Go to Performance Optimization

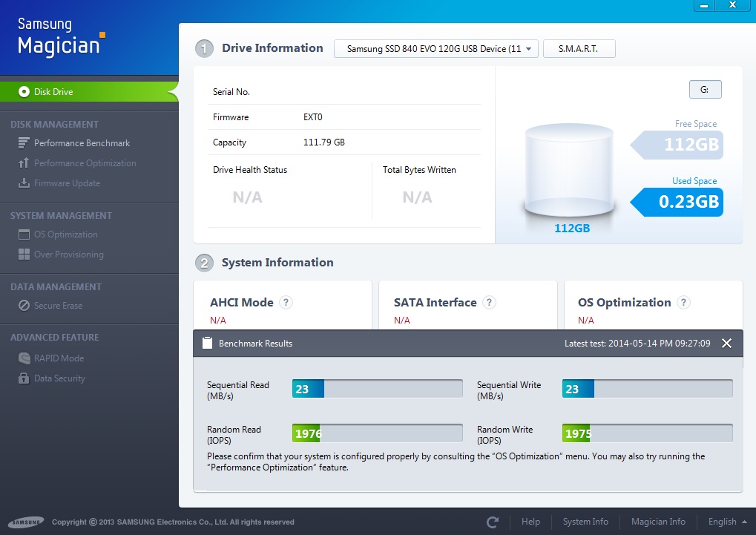(85, 163)
